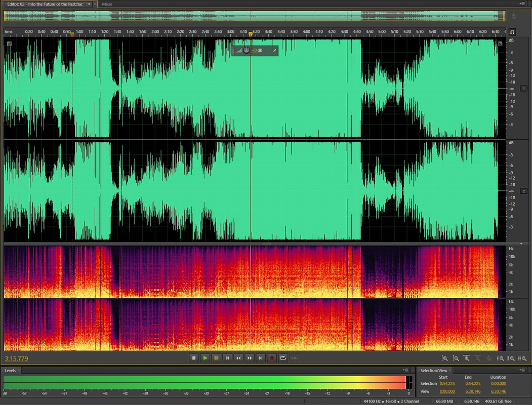532x405 pixels.
Task: Pause playback with the orange Pause button
Action: point(216,358)
